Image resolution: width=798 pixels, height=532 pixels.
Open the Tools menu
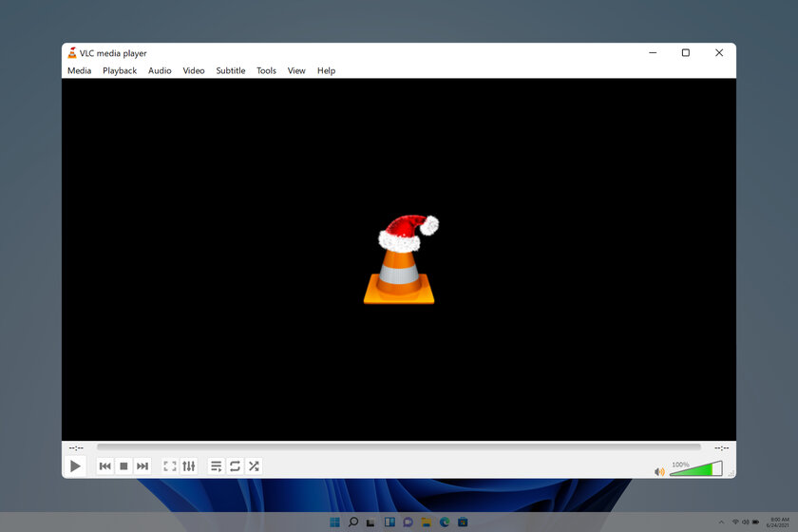[x=266, y=70]
